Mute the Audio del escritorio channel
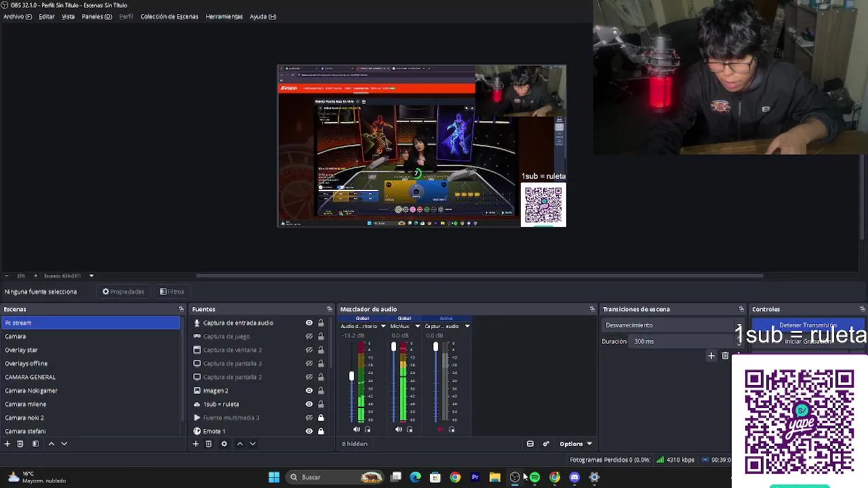The width and height of the screenshot is (868, 488). (x=357, y=429)
